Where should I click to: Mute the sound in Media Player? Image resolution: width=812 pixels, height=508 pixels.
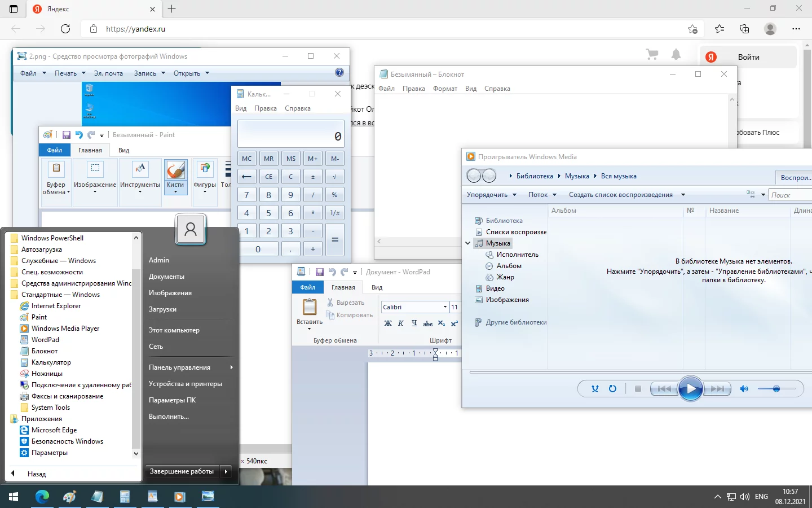744,389
